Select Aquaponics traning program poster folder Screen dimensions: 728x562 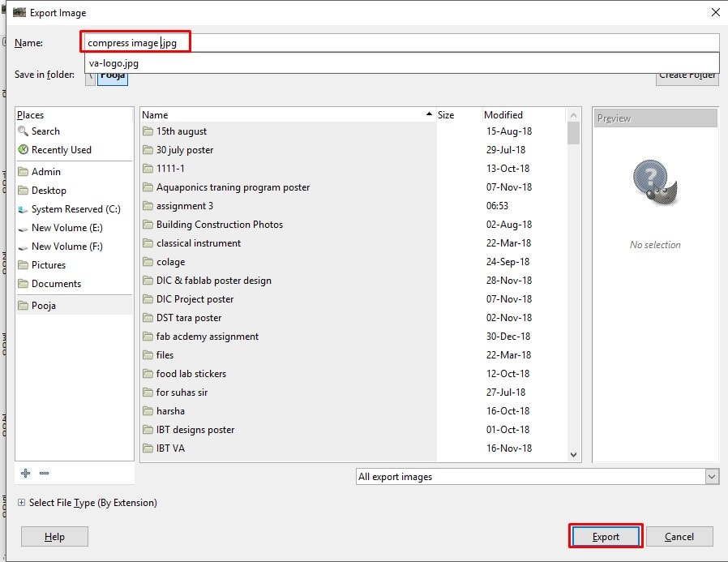point(233,187)
